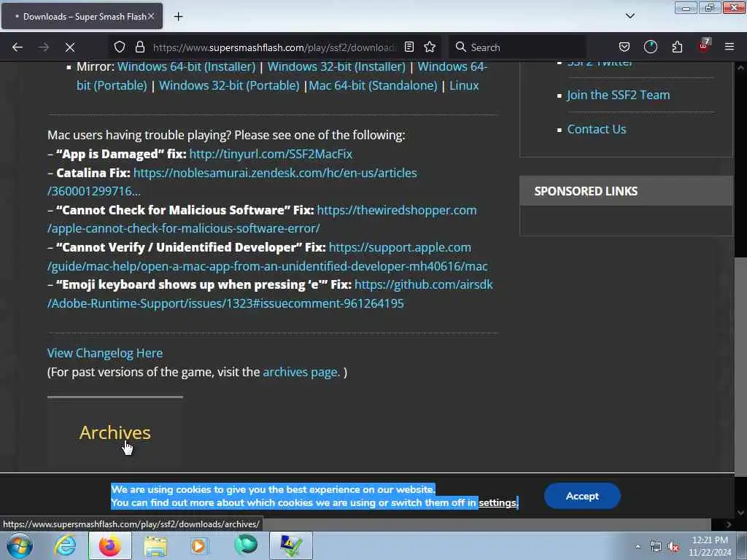Open the network tray icon

point(656,547)
